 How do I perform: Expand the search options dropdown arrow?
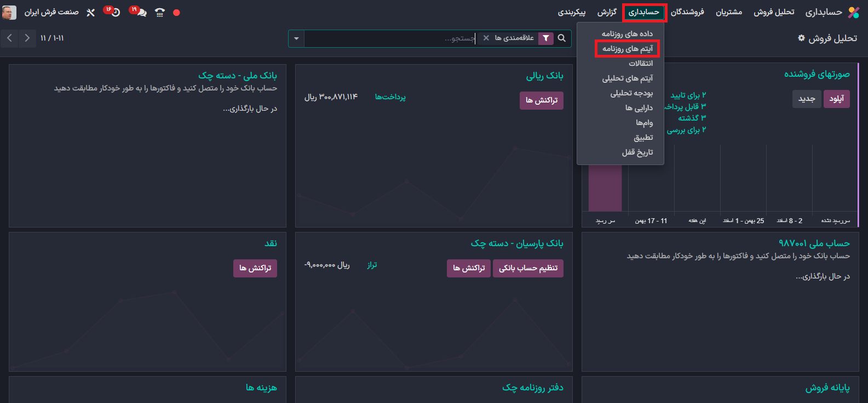[296, 38]
